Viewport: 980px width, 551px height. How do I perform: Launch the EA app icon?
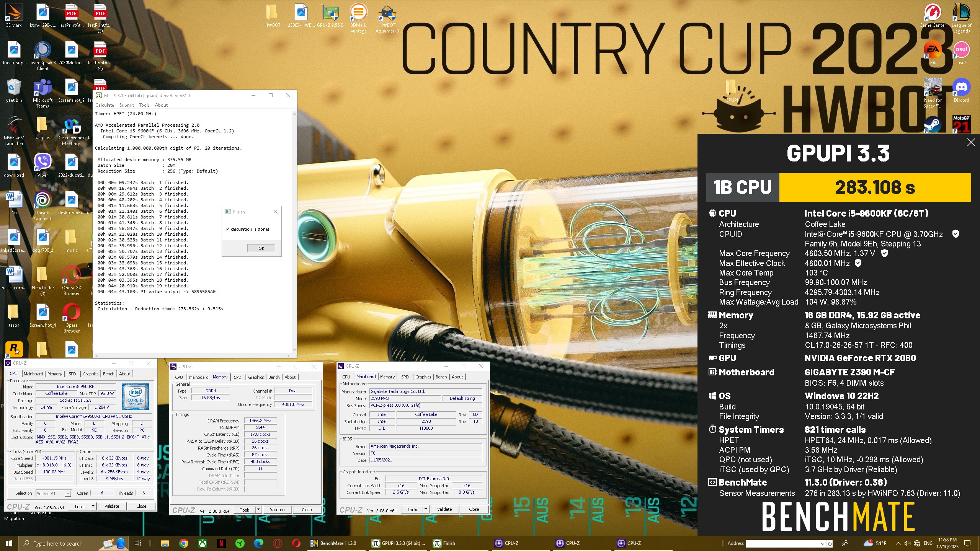click(x=933, y=53)
